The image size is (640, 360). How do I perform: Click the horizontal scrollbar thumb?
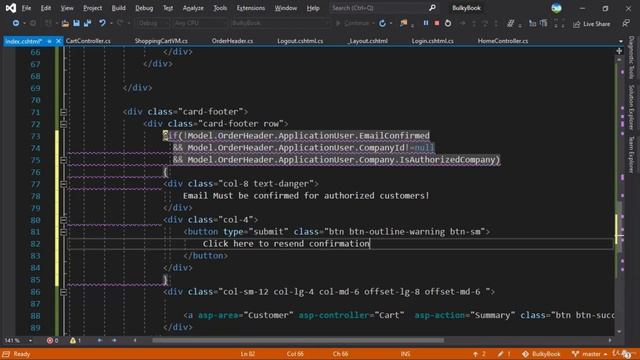pyautogui.click(x=298, y=340)
